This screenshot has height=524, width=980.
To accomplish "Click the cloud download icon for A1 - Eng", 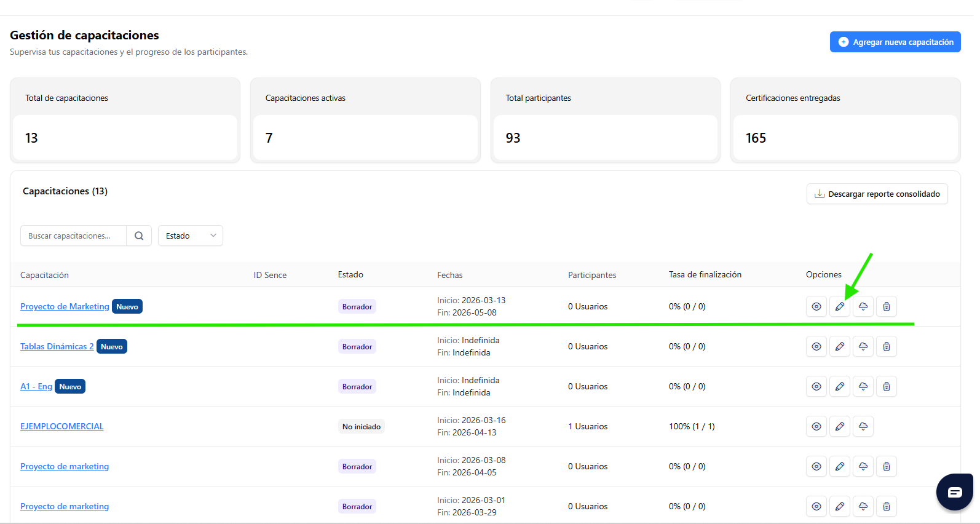I will tap(863, 386).
